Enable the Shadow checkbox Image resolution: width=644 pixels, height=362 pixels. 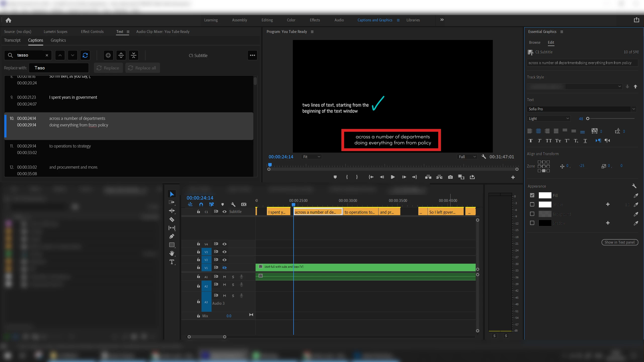tap(532, 223)
